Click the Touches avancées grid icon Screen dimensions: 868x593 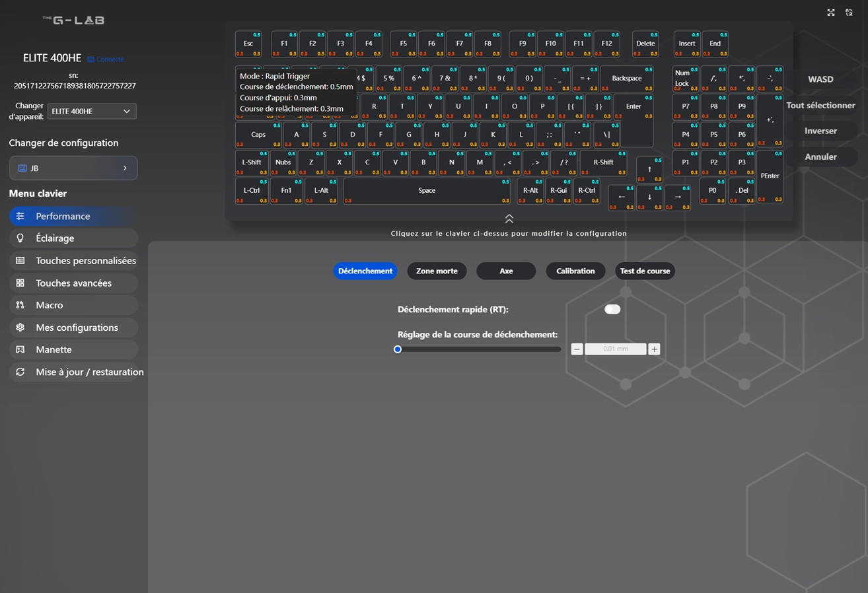click(x=20, y=283)
